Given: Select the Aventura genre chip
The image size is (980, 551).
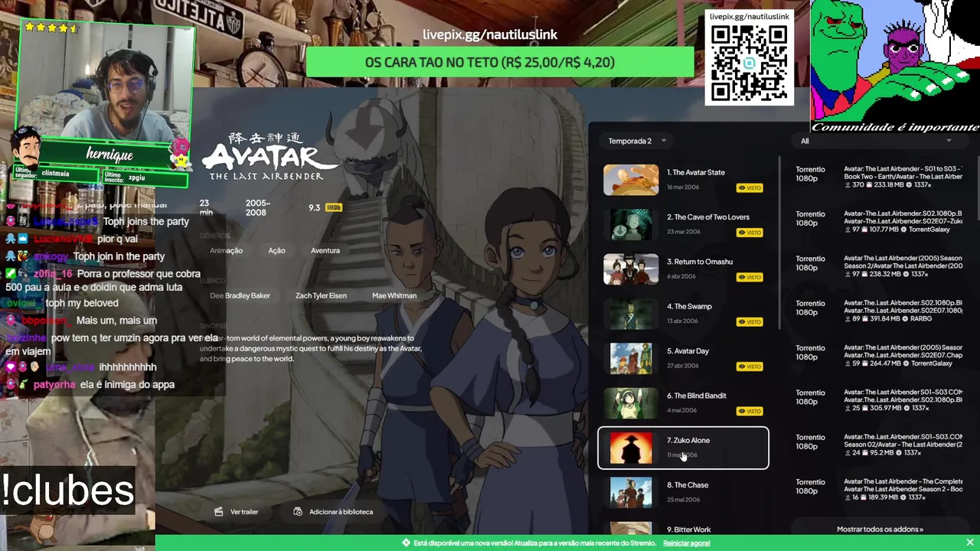Looking at the screenshot, I should pyautogui.click(x=325, y=251).
